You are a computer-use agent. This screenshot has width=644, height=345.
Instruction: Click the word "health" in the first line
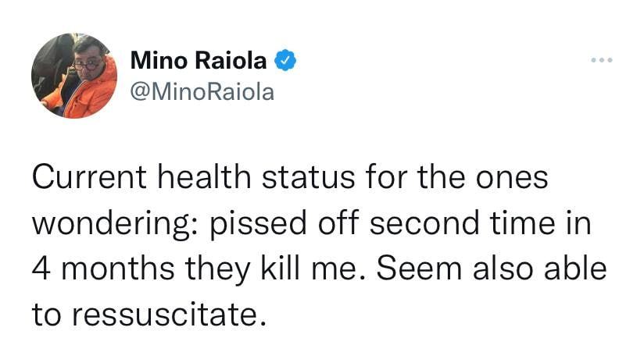(x=204, y=177)
